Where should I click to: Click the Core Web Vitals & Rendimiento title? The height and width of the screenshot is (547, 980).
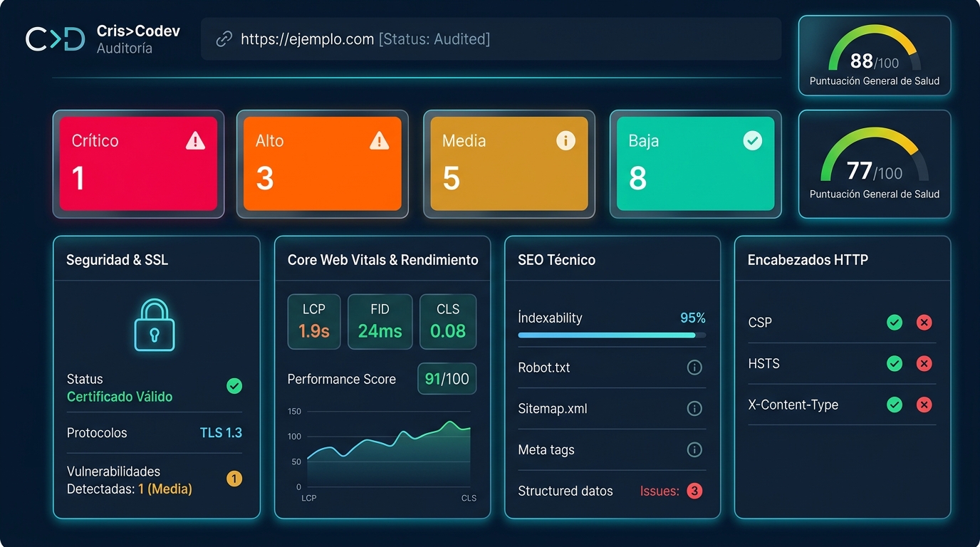point(383,260)
